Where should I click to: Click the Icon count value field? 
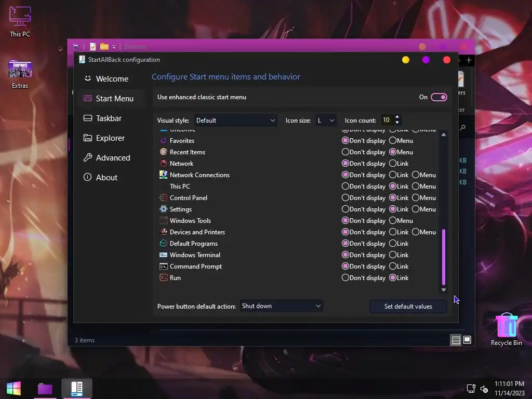click(x=387, y=120)
